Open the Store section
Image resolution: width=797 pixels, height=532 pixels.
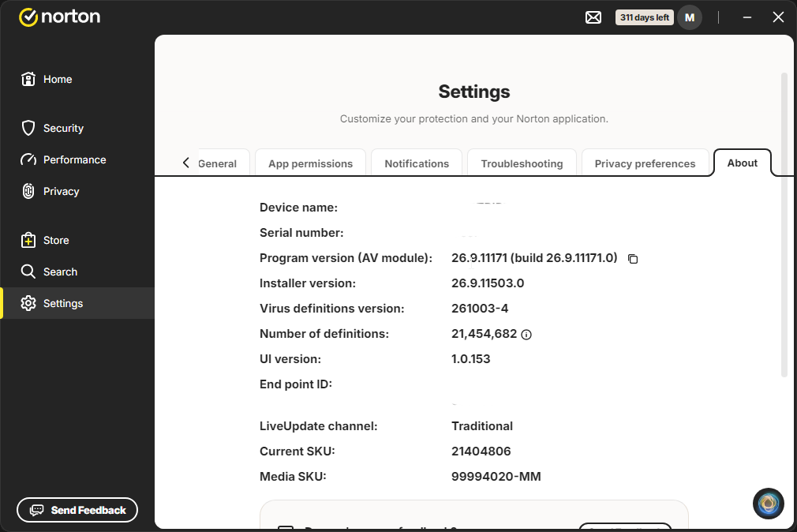coord(45,240)
